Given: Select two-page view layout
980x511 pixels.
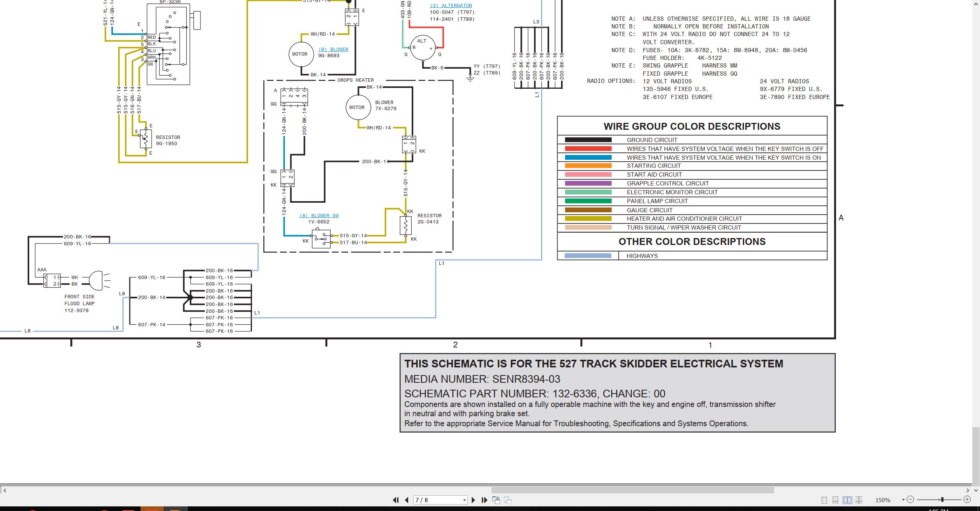Looking at the screenshot, I should pos(847,500).
